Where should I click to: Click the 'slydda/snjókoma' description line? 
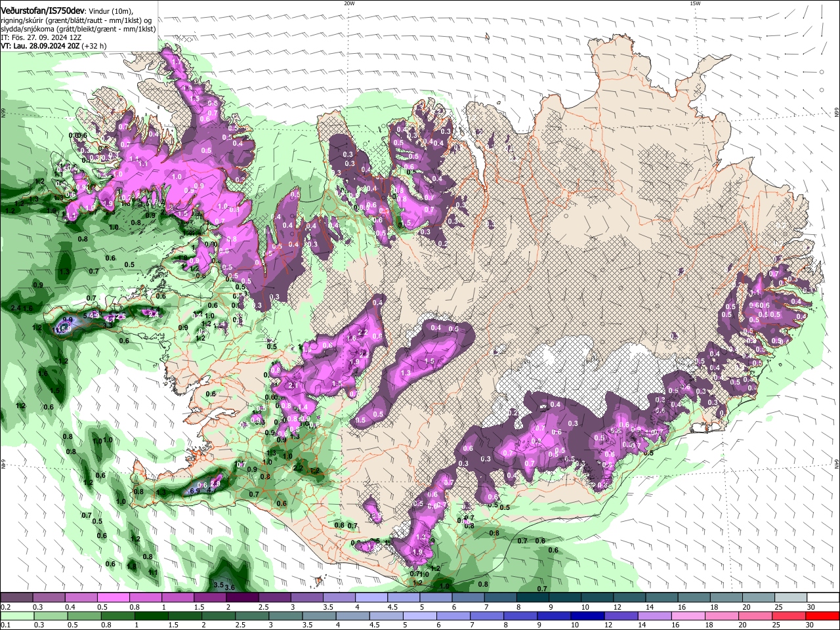[x=78, y=29]
